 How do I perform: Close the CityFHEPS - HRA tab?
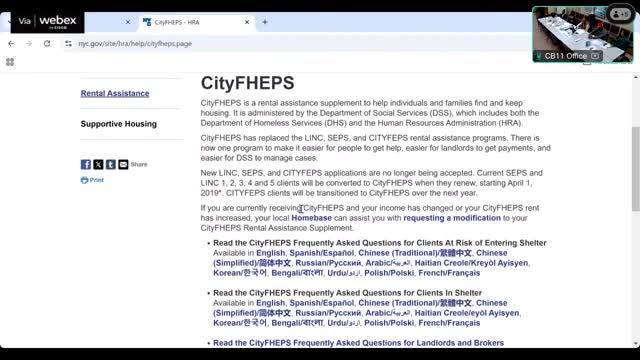[x=247, y=22]
